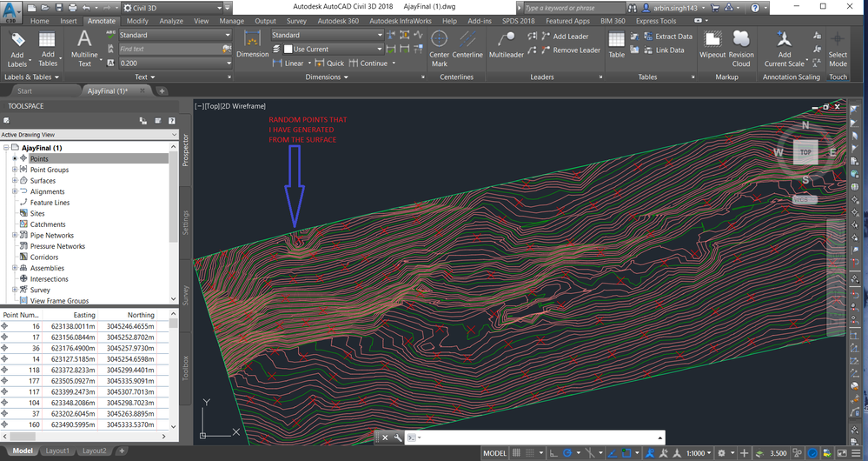868x461 pixels.
Task: Click the workspace switching gear icon
Action: click(x=722, y=453)
